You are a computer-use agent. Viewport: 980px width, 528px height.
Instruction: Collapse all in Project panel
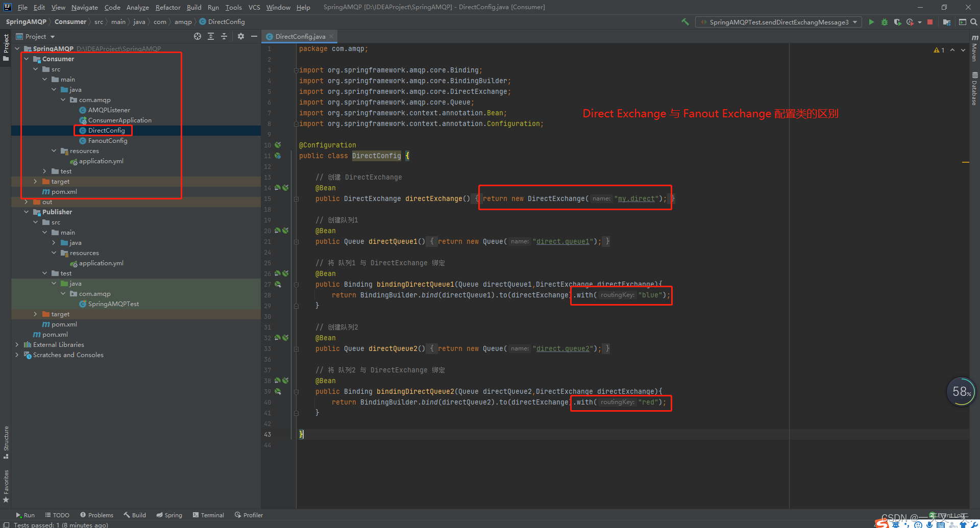click(224, 36)
